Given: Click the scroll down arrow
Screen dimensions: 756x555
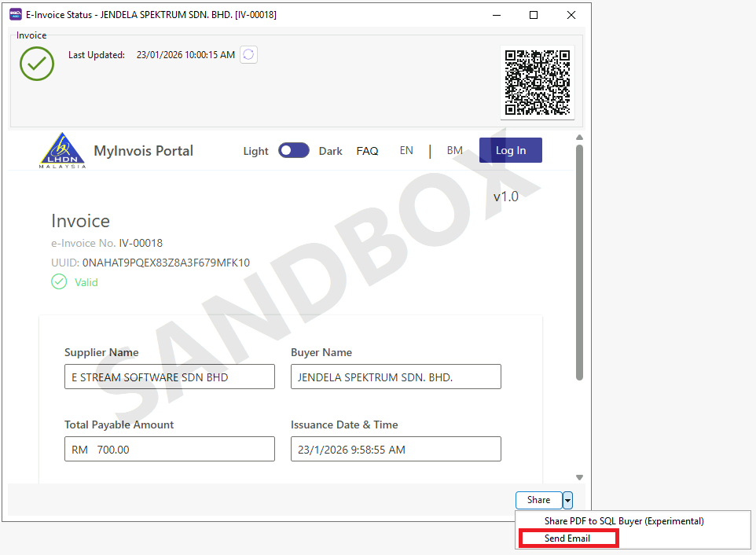Looking at the screenshot, I should [579, 477].
